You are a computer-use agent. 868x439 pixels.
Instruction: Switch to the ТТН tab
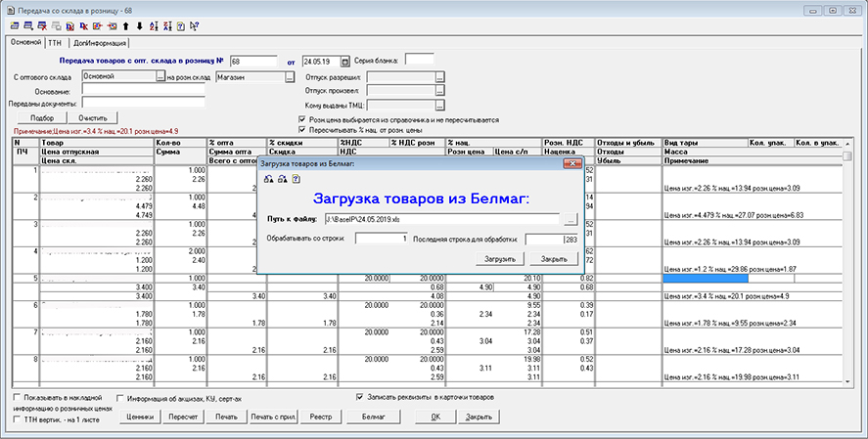[55, 43]
